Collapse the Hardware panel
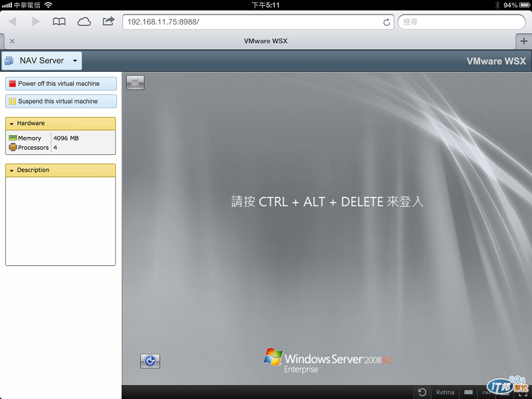Viewport: 532px width, 399px height. pyautogui.click(x=61, y=123)
